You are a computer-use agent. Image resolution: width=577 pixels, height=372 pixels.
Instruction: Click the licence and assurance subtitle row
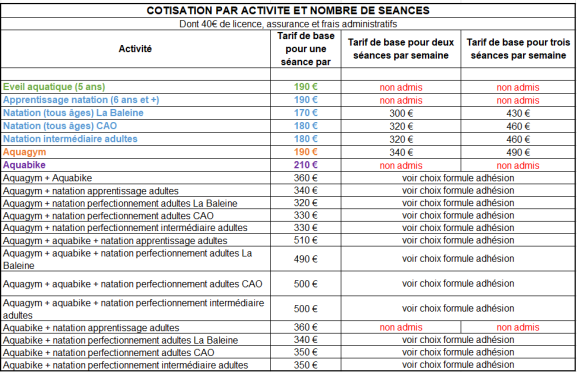(288, 24)
